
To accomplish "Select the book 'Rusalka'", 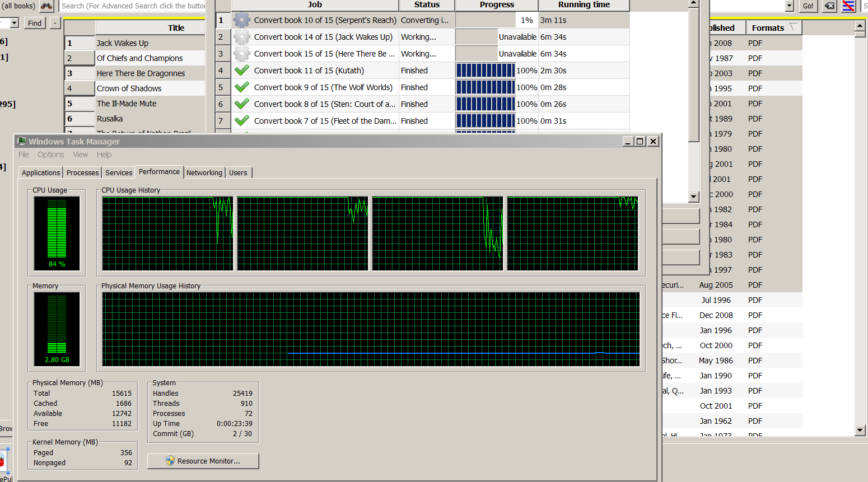I will click(x=110, y=119).
